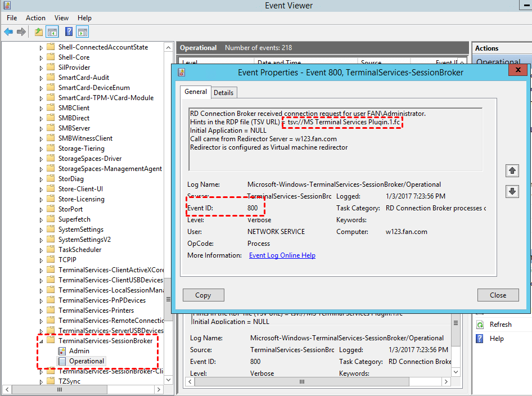Image resolution: width=532 pixels, height=396 pixels.
Task: Switch to the Details tab
Action: (223, 93)
